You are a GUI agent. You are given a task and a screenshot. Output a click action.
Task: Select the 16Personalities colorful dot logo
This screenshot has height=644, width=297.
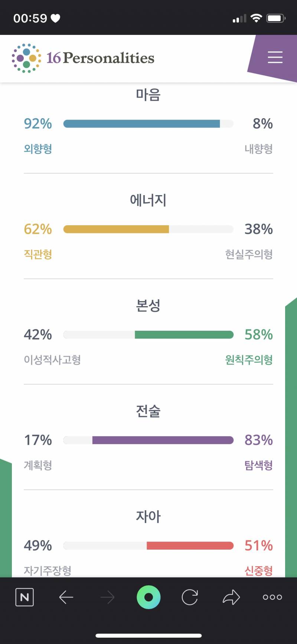pos(25,58)
